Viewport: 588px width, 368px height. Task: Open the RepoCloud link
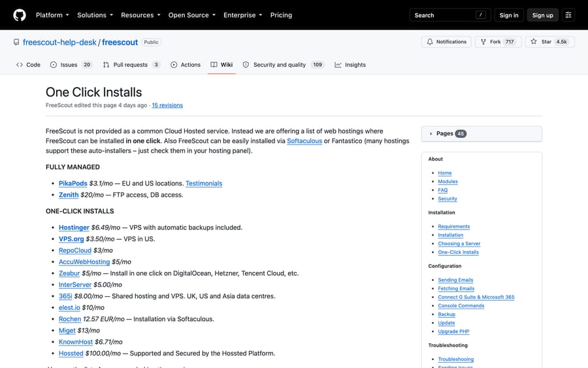[x=75, y=250]
